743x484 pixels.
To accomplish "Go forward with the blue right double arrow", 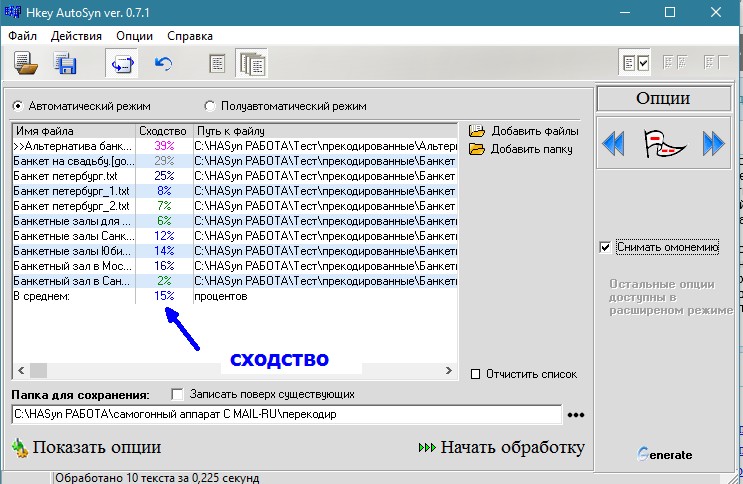I will coord(714,143).
